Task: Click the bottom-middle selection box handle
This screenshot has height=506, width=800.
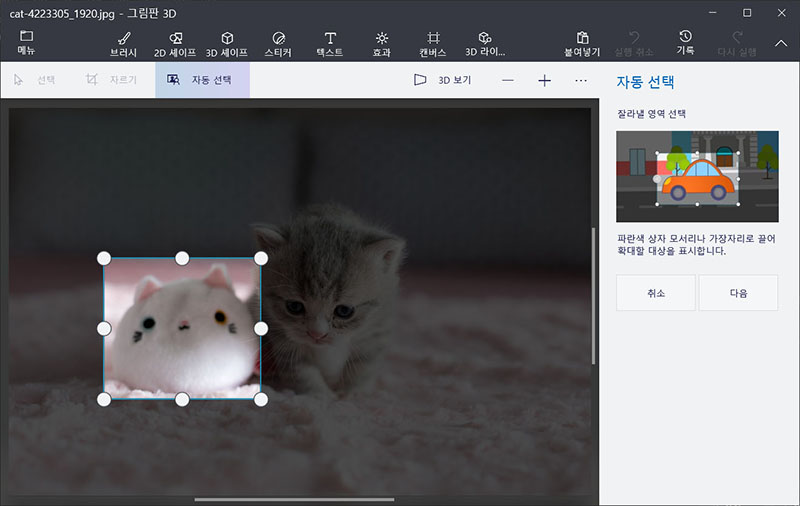Action: coord(182,399)
